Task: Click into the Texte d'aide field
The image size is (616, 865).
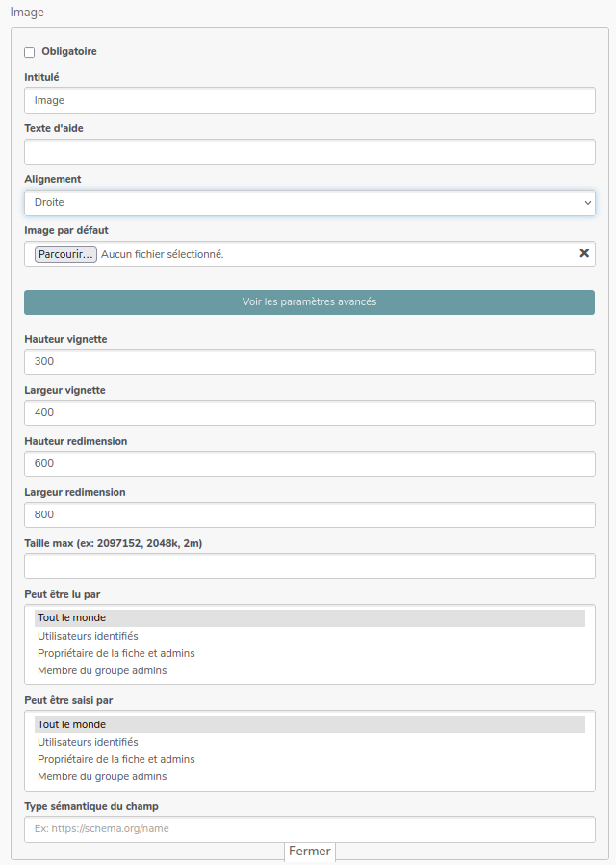Action: click(x=309, y=151)
